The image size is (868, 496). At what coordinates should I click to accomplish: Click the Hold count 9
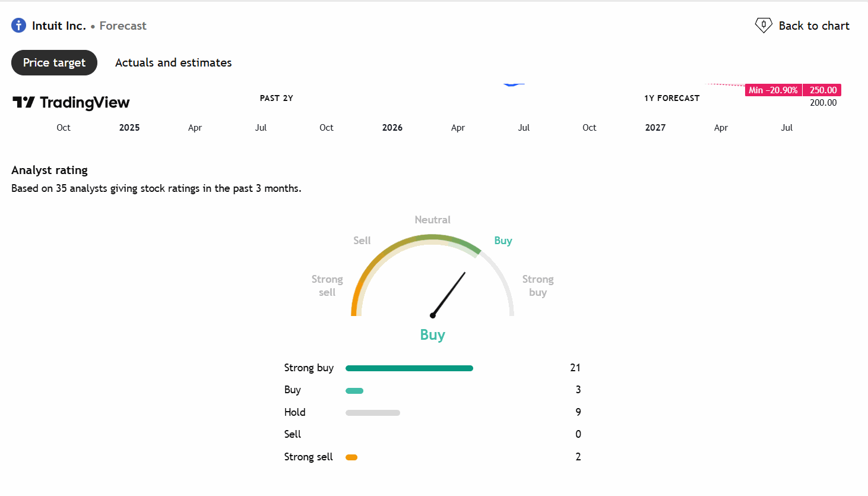tap(578, 412)
